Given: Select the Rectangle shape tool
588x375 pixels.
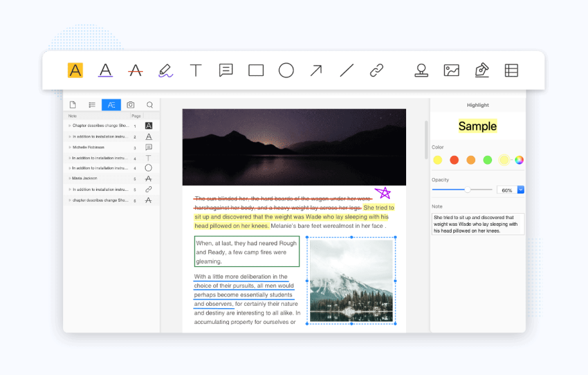Looking at the screenshot, I should [x=256, y=70].
